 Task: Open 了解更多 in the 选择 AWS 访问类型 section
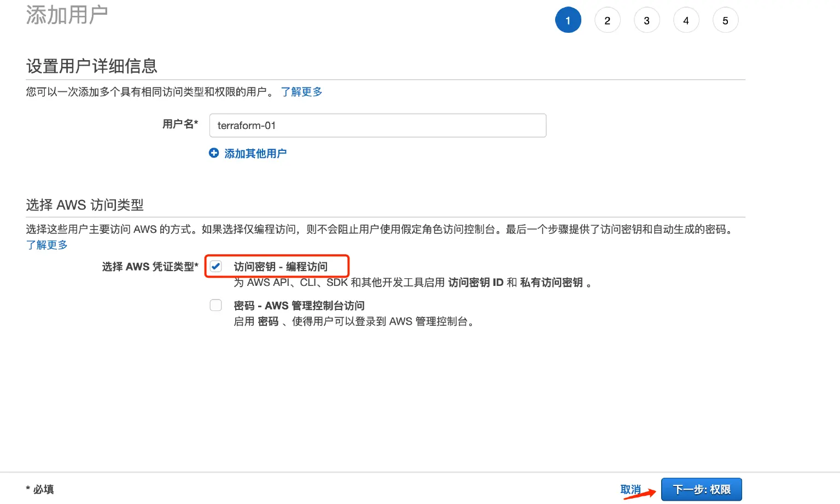tap(47, 244)
